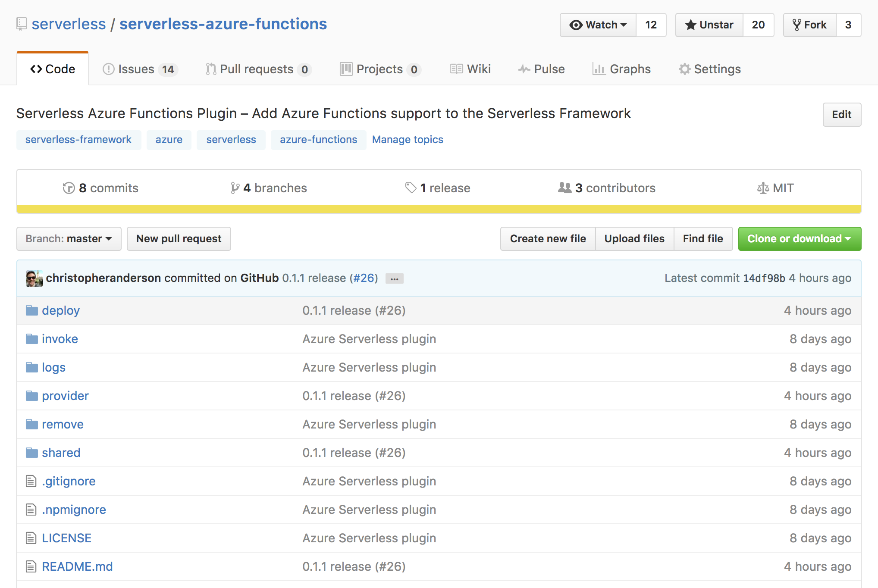Click the contributors people icon

coord(565,188)
